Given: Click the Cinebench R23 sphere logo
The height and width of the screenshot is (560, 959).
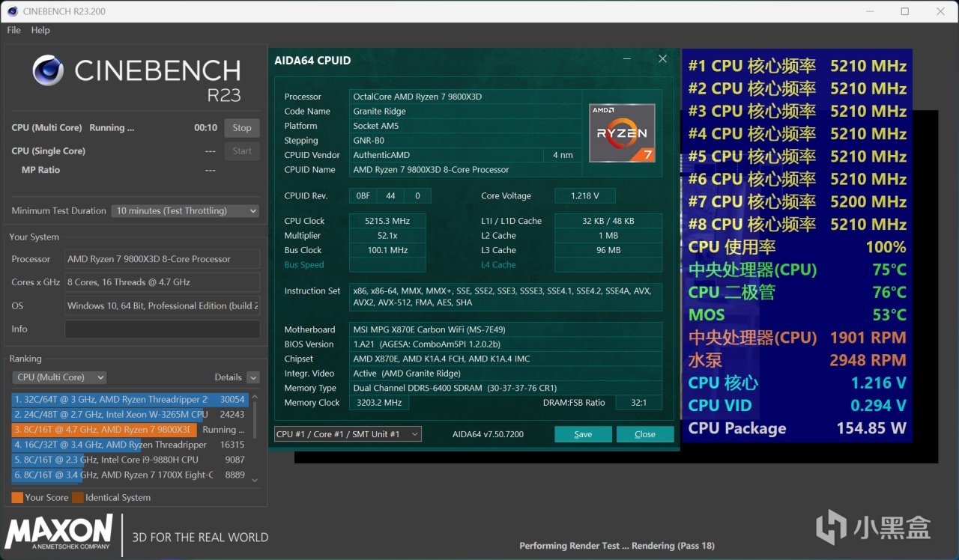Looking at the screenshot, I should [48, 70].
